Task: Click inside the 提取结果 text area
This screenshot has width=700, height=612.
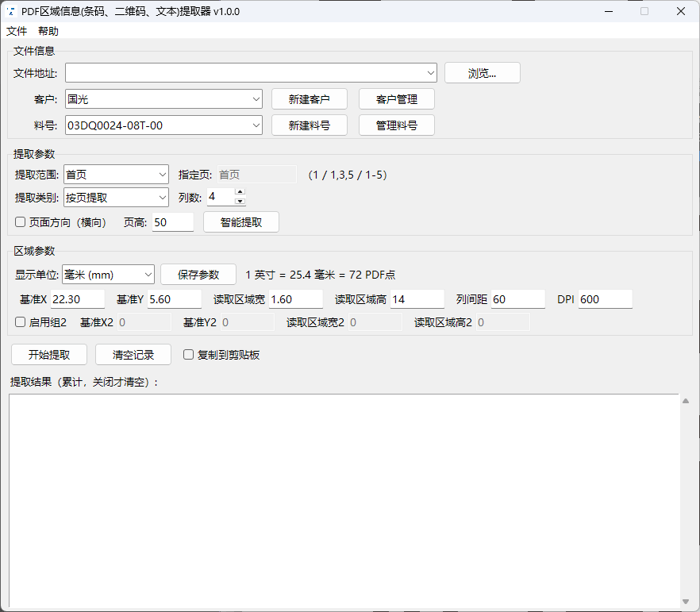Action: point(344,500)
